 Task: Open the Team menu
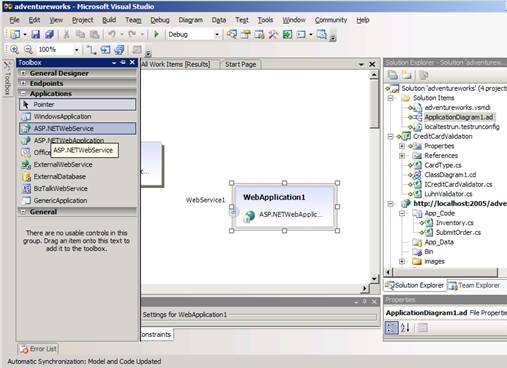click(133, 20)
